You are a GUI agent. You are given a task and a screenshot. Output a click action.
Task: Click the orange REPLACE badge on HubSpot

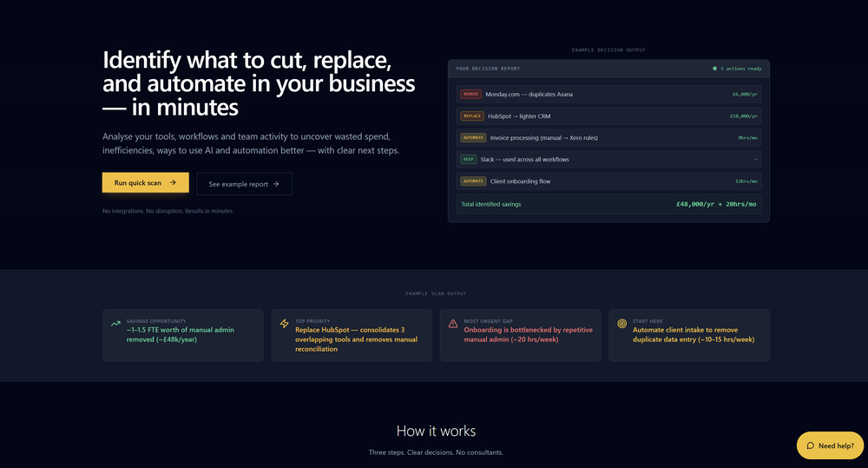[x=472, y=115]
